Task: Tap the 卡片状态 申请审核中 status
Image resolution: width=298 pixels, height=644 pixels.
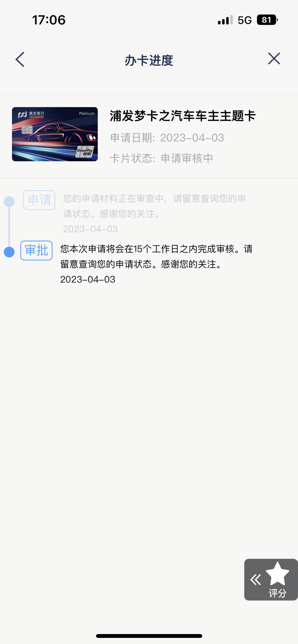Action: [x=162, y=158]
